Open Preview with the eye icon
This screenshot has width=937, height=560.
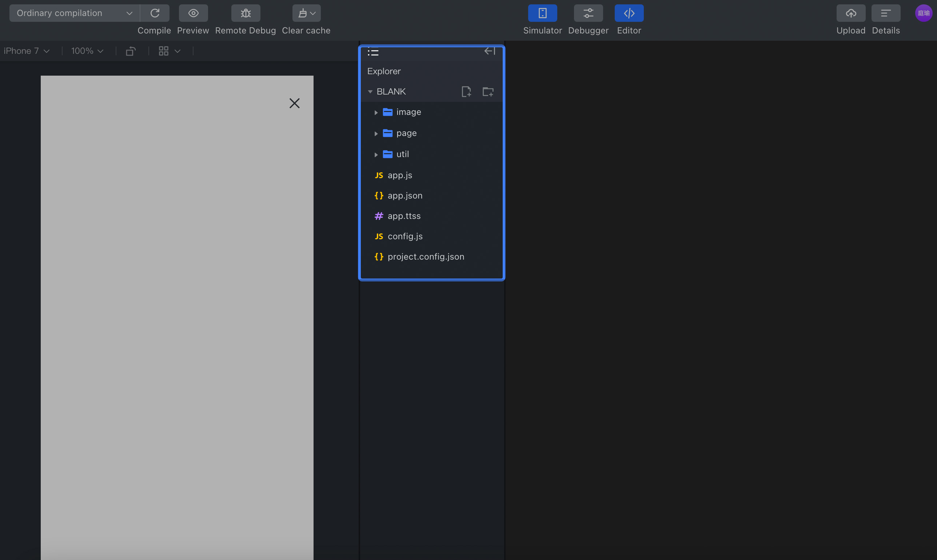(193, 13)
